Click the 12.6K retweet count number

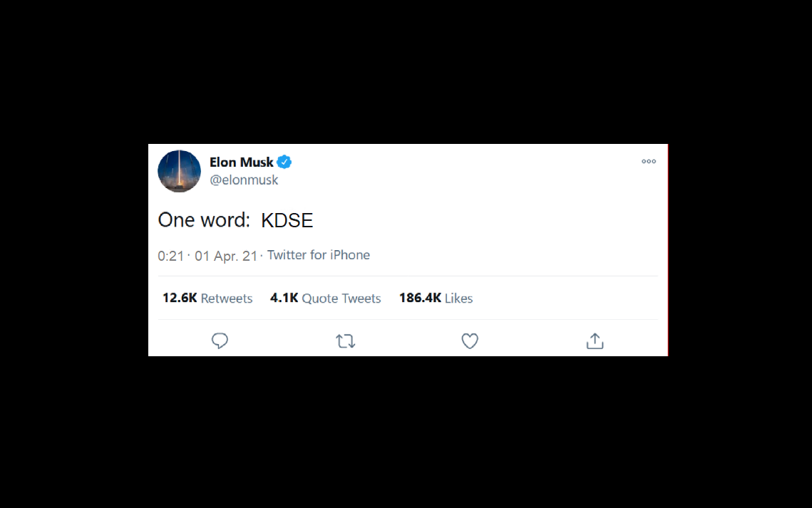180,299
